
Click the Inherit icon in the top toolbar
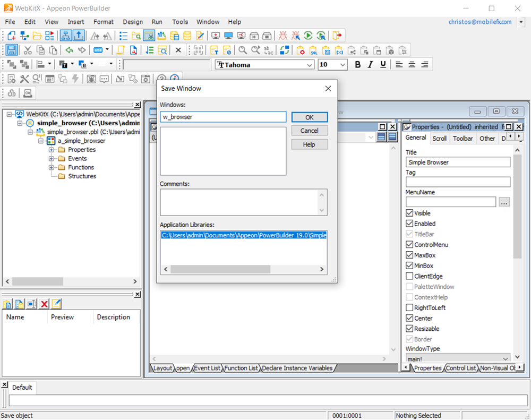pyautogui.click(x=24, y=36)
